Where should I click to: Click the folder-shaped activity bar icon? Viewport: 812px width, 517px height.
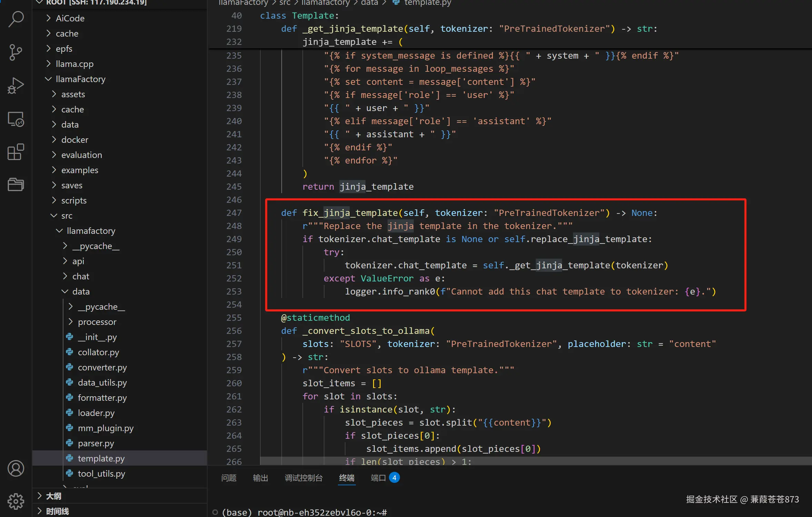click(x=16, y=185)
